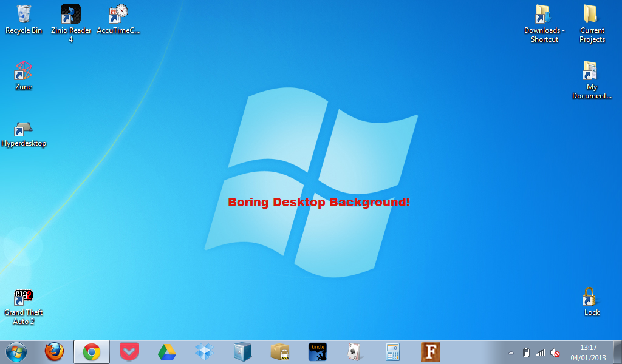Launch Kindle from the taskbar
622x364 pixels.
[318, 352]
